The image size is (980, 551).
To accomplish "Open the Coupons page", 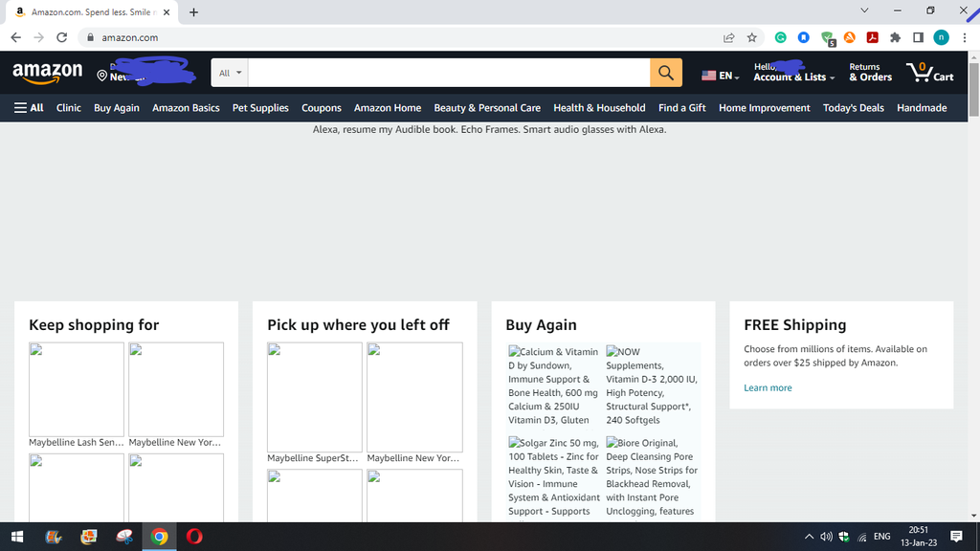I will click(322, 107).
